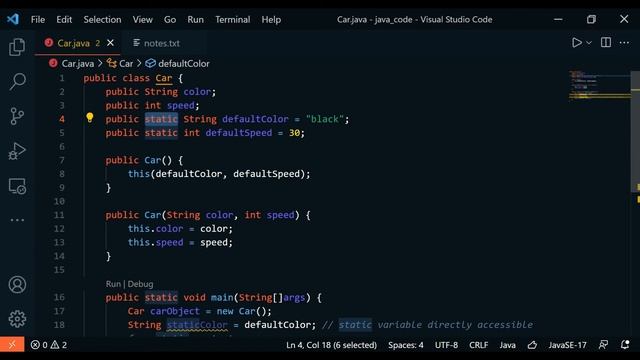Show additional views via ellipsis in activity bar
Image resolution: width=640 pixels, height=360 pixels.
click(x=17, y=220)
